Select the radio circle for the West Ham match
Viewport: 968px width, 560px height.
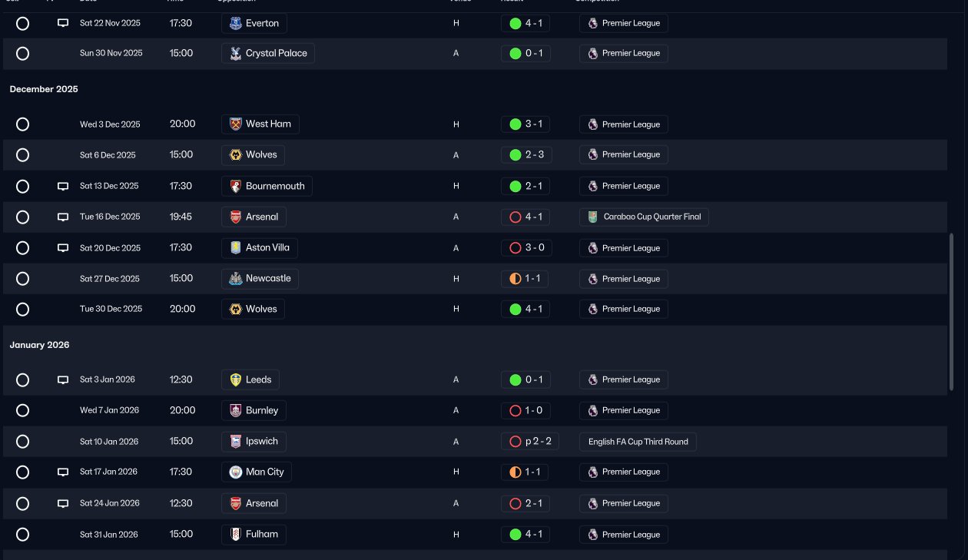[x=23, y=124]
